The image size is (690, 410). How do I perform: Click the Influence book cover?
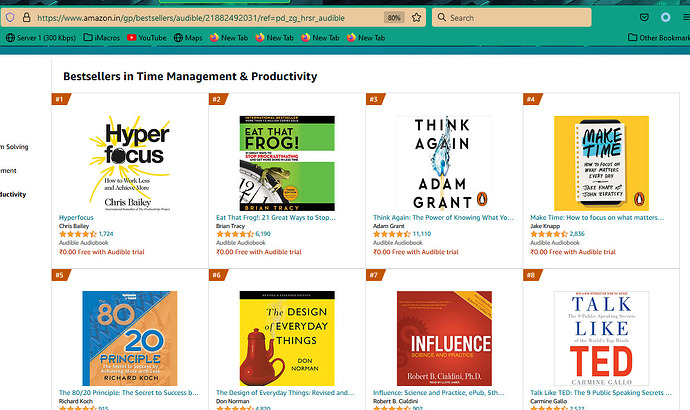click(x=444, y=338)
